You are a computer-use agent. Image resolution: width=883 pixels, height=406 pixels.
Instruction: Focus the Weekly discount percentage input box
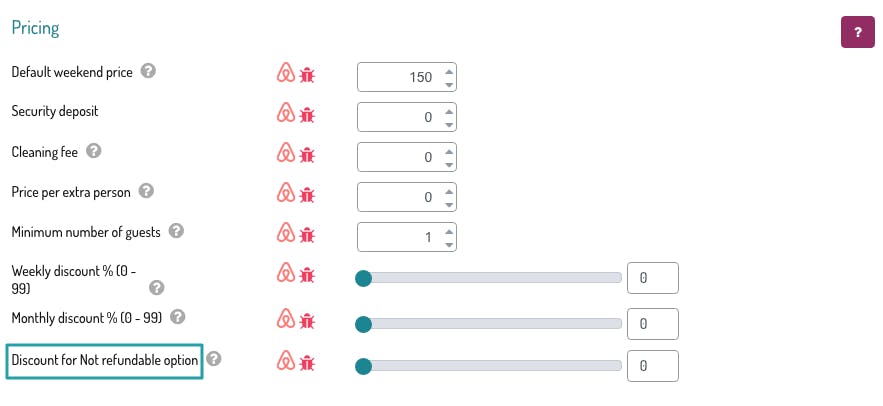pos(653,278)
